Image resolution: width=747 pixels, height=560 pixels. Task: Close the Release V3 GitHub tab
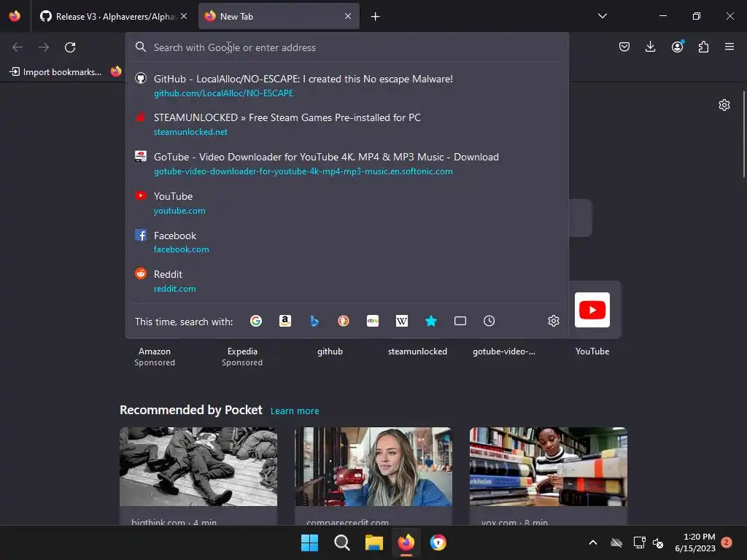184,16
